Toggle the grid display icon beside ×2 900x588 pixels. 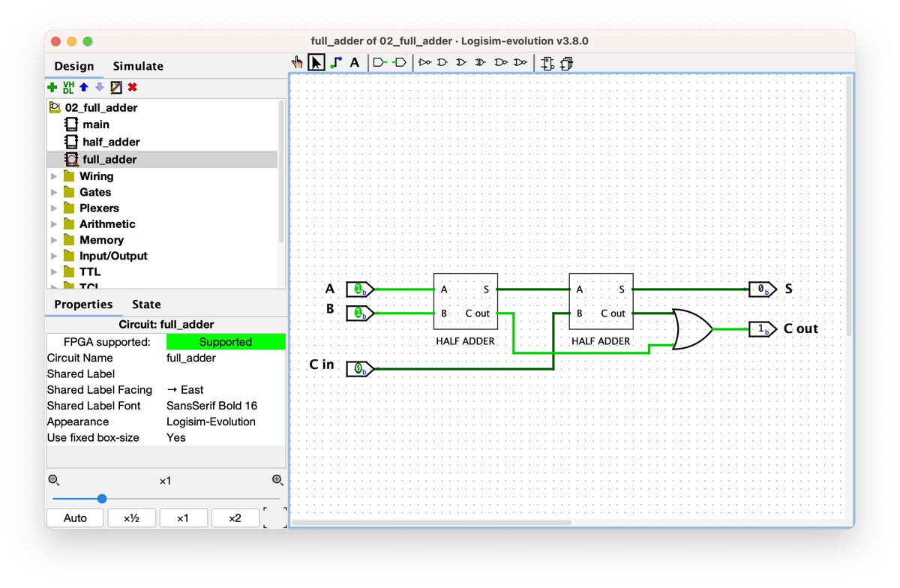(x=274, y=517)
